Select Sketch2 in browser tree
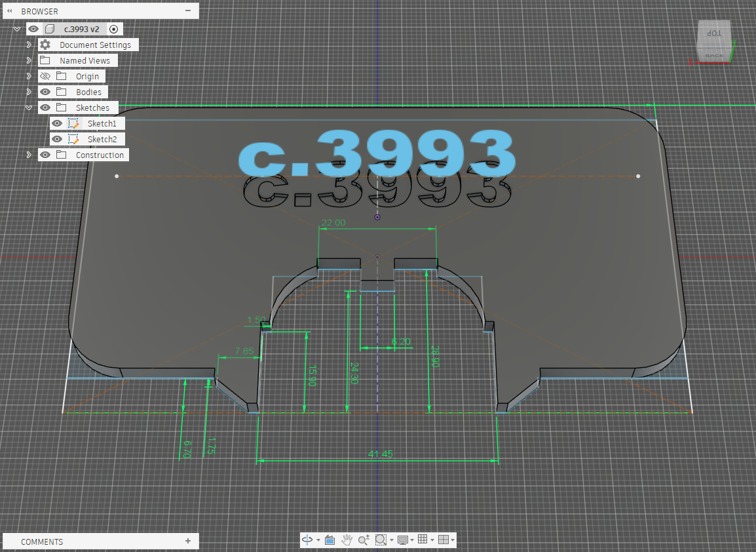The image size is (756, 552). tap(102, 140)
